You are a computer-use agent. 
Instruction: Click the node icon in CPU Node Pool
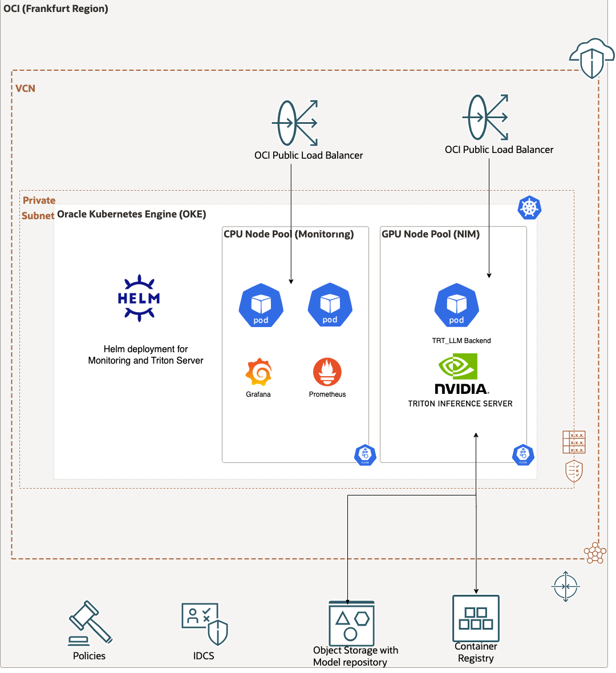365,454
